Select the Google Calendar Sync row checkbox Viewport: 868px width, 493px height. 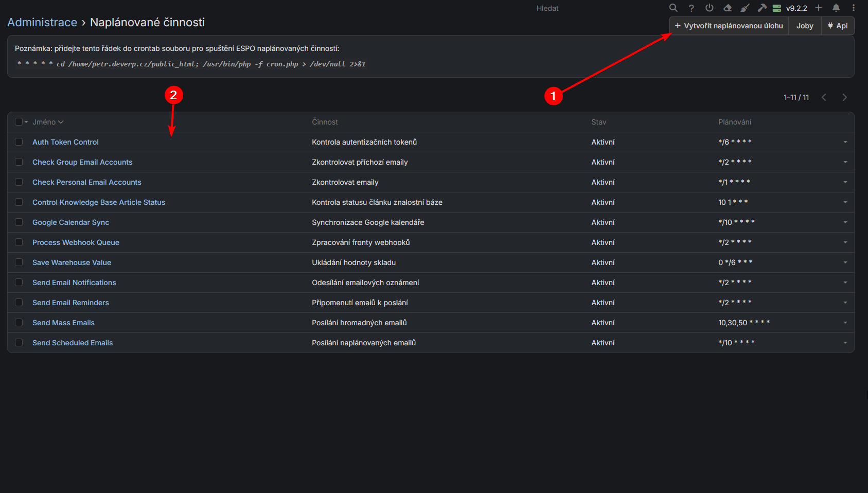coord(19,222)
